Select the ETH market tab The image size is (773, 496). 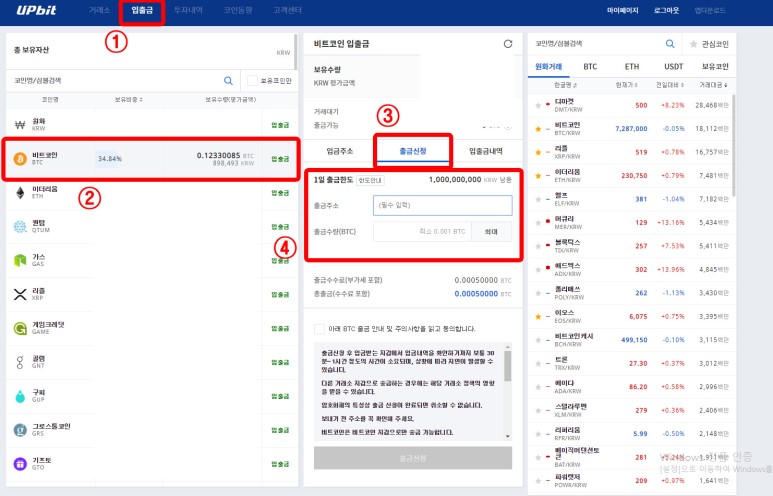click(x=632, y=67)
